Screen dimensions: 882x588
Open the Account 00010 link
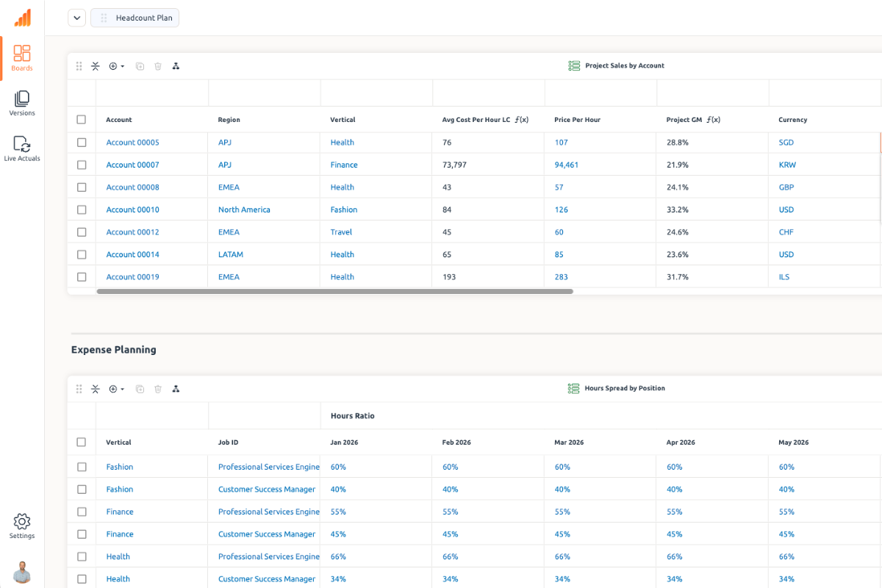click(x=132, y=209)
